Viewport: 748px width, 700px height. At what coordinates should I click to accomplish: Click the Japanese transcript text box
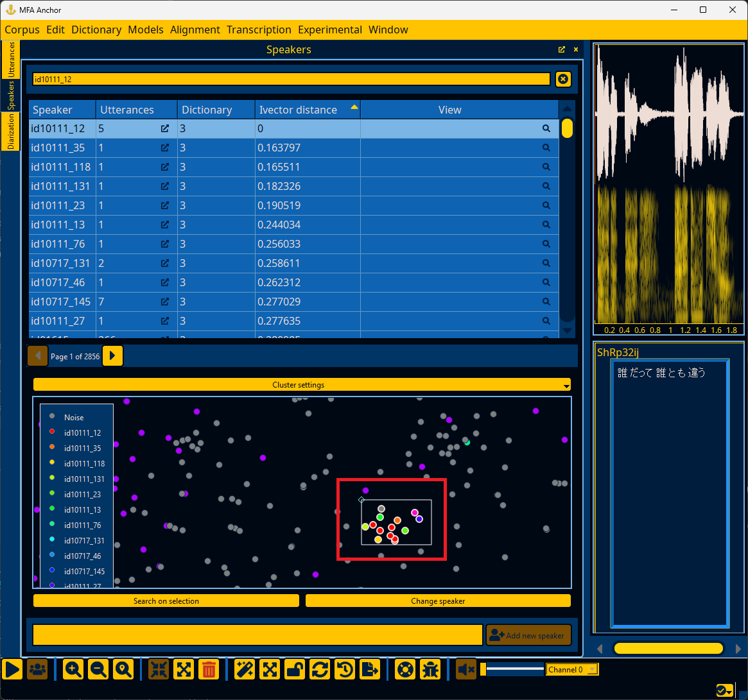point(669,493)
